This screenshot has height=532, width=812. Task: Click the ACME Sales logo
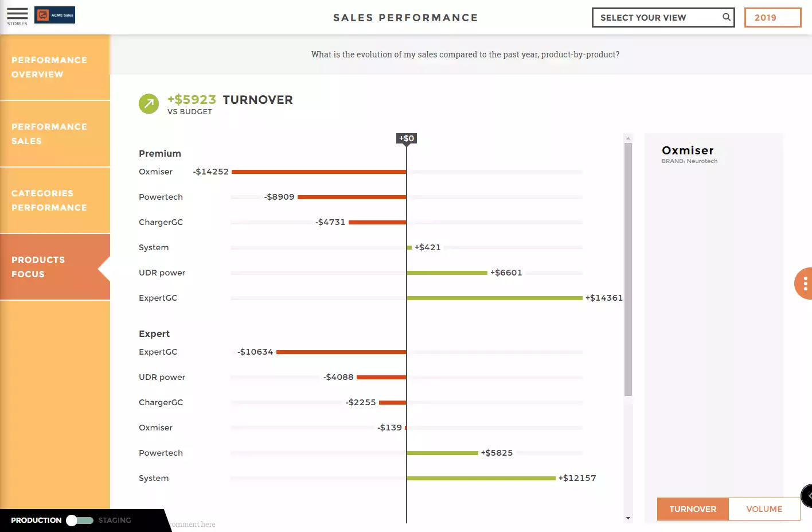(x=55, y=15)
